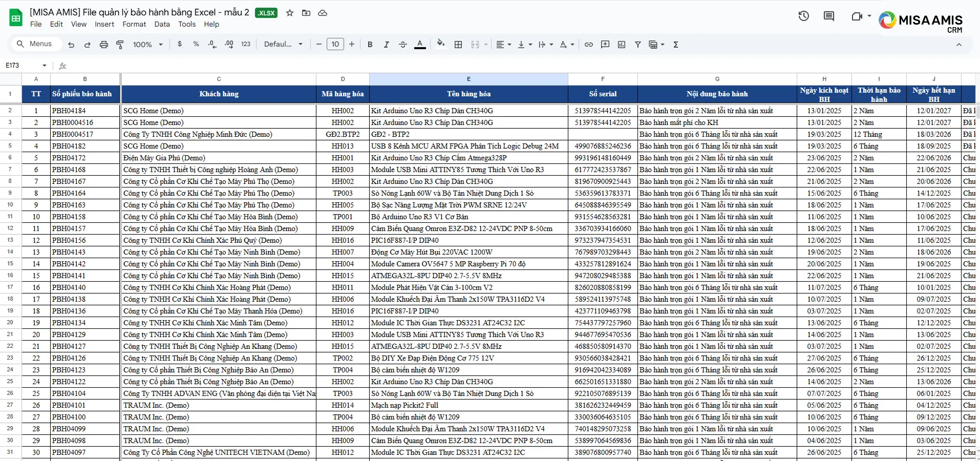Image resolution: width=980 pixels, height=461 pixels.
Task: Increase decimal places icon
Action: pyautogui.click(x=229, y=44)
